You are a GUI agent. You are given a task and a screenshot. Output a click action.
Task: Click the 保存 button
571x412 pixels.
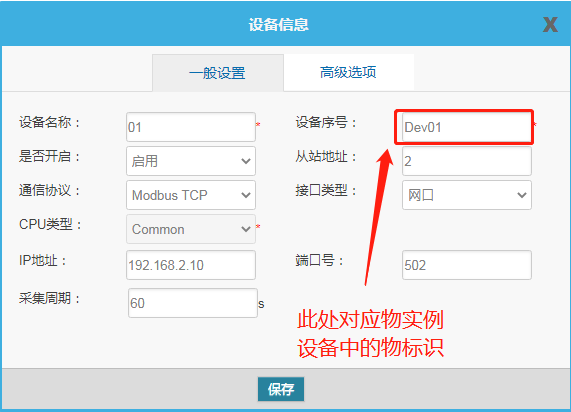[x=281, y=389]
